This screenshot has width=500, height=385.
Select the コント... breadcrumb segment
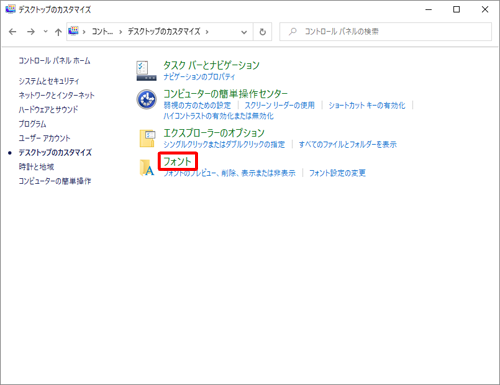pos(102,32)
